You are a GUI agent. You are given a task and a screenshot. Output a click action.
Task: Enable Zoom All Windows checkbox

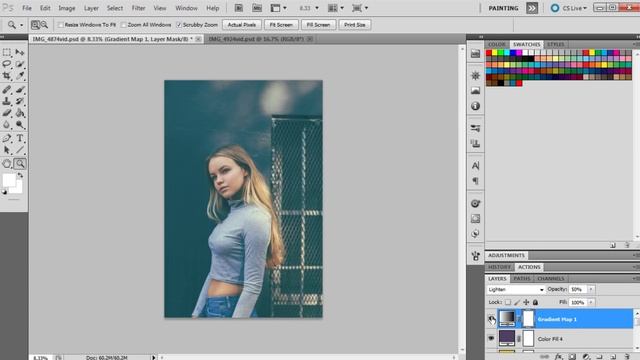pos(124,25)
